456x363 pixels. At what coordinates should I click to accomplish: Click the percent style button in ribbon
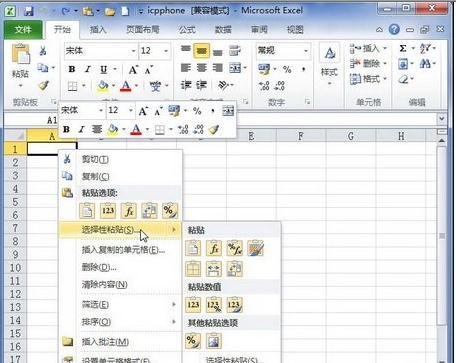point(287,69)
